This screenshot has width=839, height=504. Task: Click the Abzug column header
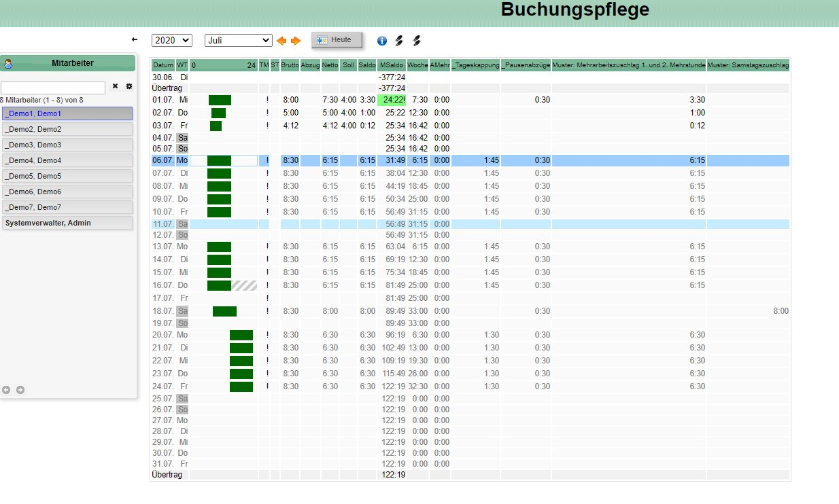pyautogui.click(x=310, y=66)
